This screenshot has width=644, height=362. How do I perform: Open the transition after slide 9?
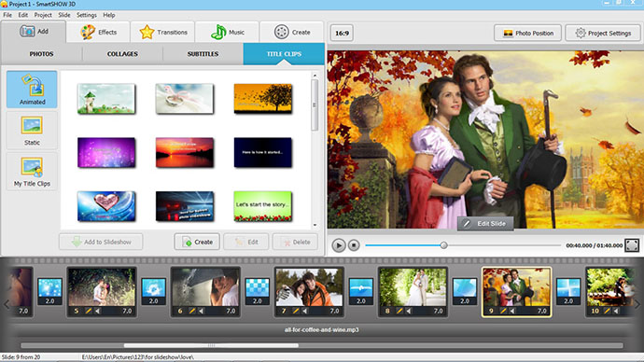[568, 291]
